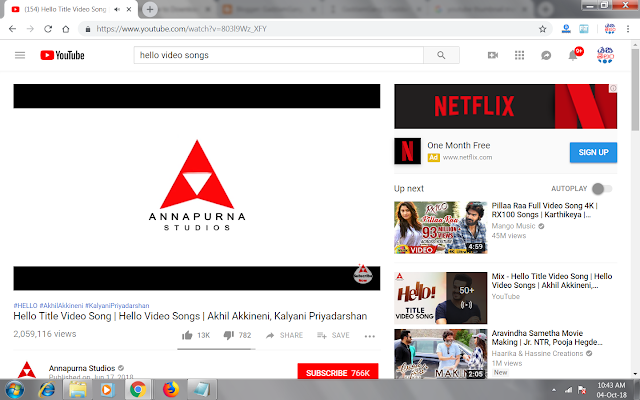640x400 pixels.
Task: Open the media player taskbar icon
Action: point(107,390)
